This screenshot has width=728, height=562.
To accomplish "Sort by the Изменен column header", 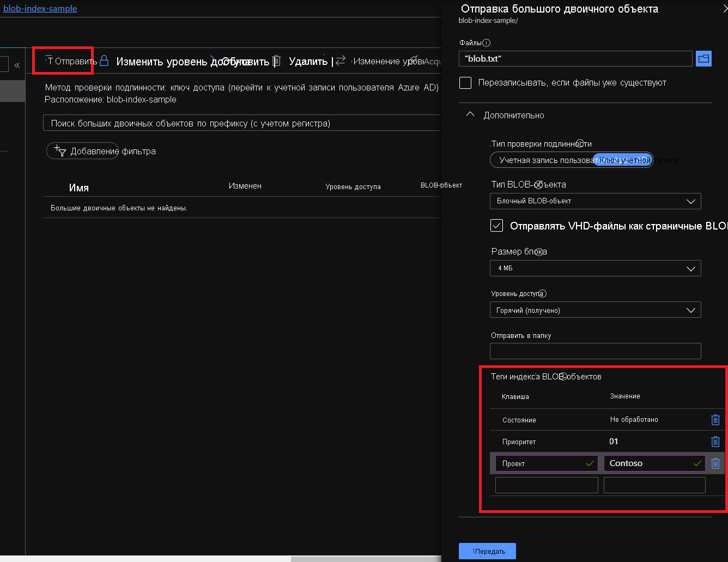I will point(245,186).
